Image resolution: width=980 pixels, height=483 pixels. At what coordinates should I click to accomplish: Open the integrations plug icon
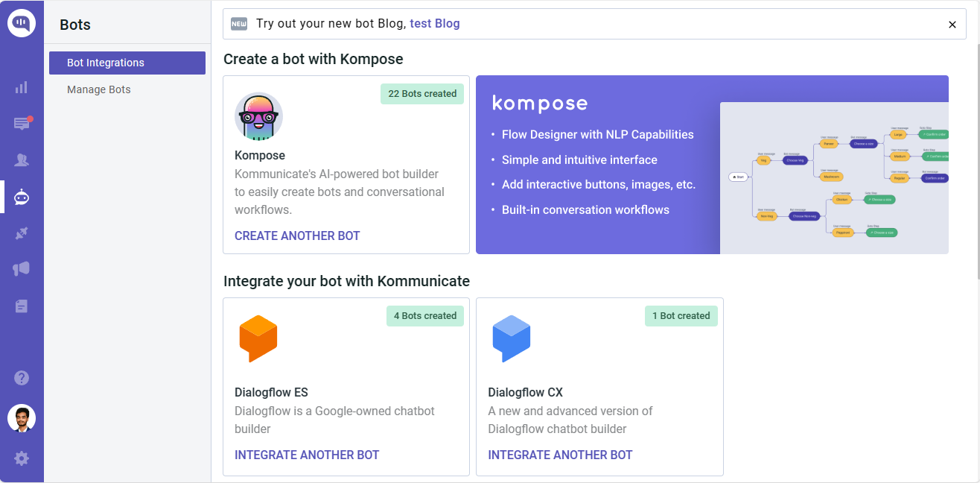point(22,233)
